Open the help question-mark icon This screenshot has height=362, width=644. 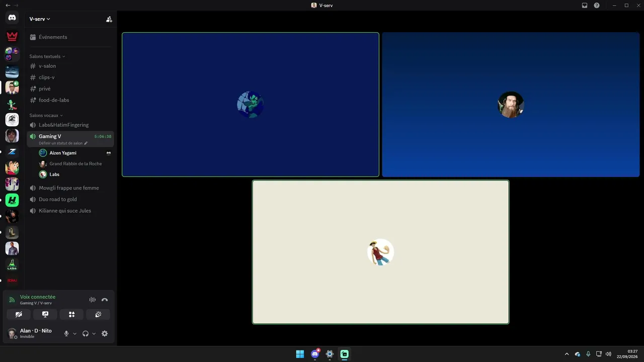pos(597,6)
